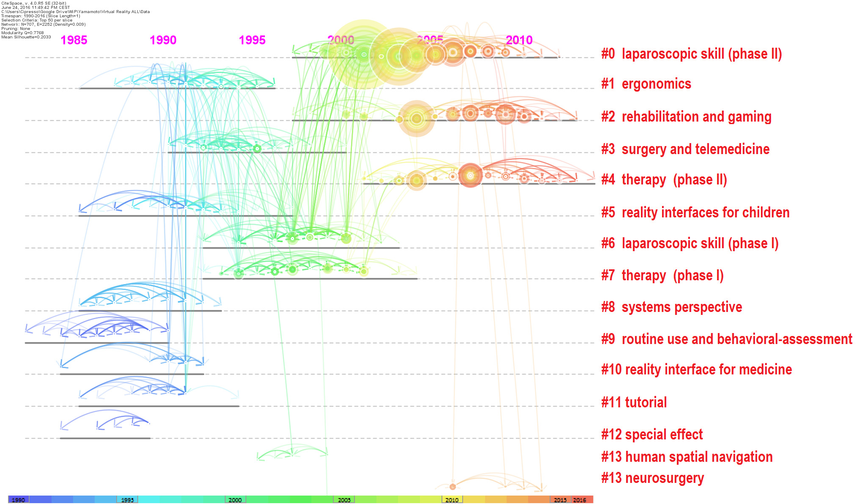Screen dimensions: 856x504
Task: Click the #0 laparoscopic skill (phase II) label
Action: point(691,54)
